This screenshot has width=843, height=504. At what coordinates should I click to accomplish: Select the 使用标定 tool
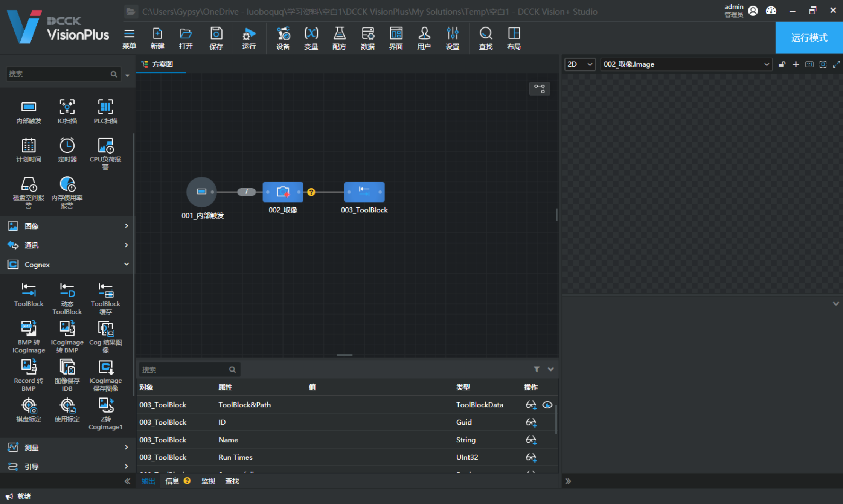tap(67, 410)
